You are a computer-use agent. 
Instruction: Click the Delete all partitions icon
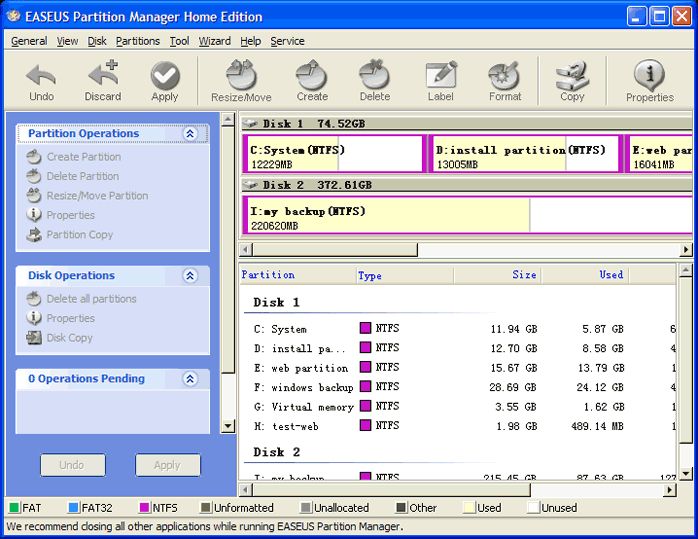pos(34,299)
